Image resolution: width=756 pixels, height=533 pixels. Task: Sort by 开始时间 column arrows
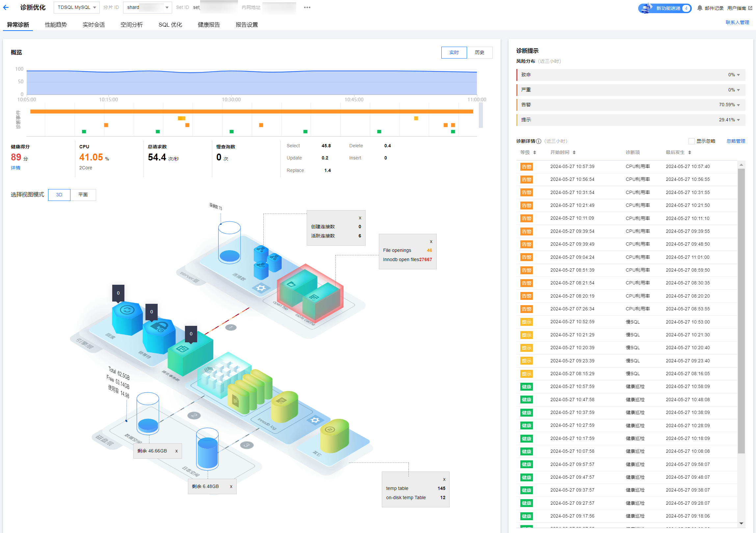click(x=574, y=152)
